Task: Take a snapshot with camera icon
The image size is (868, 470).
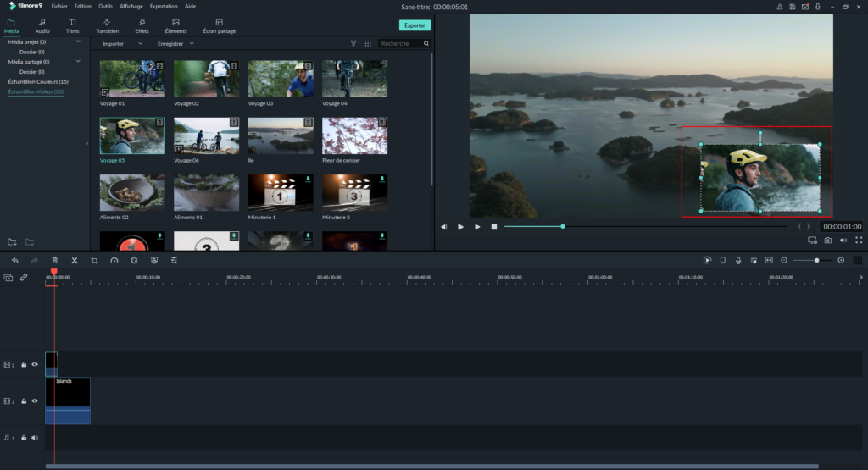Action: [827, 241]
